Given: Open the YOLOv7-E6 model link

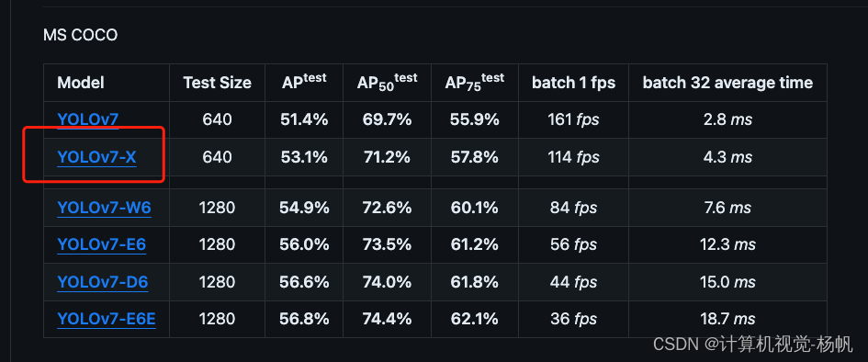Looking at the screenshot, I should [x=102, y=244].
